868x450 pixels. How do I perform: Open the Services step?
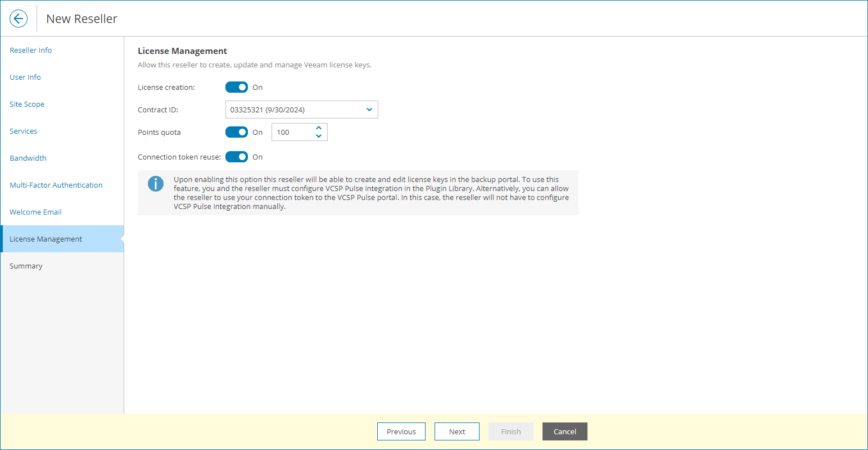24,131
